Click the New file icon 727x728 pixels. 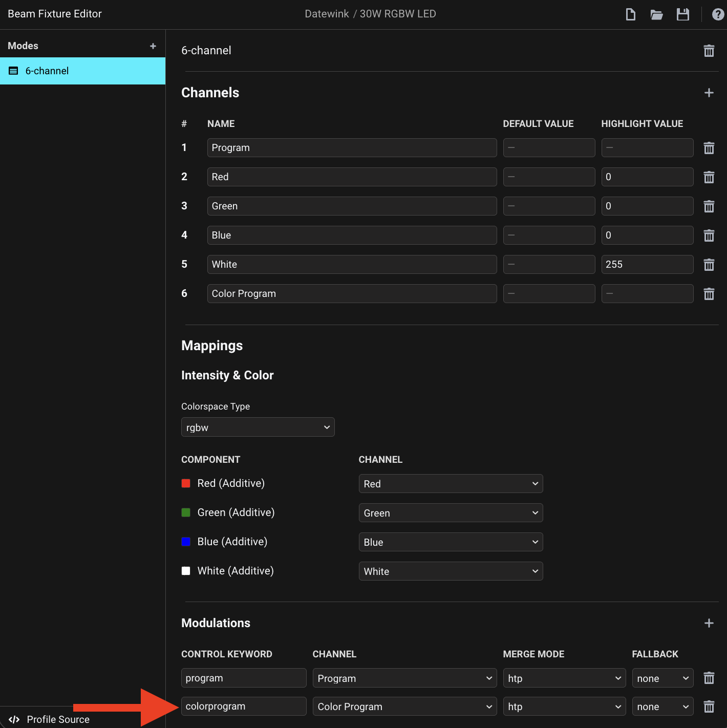coord(631,14)
